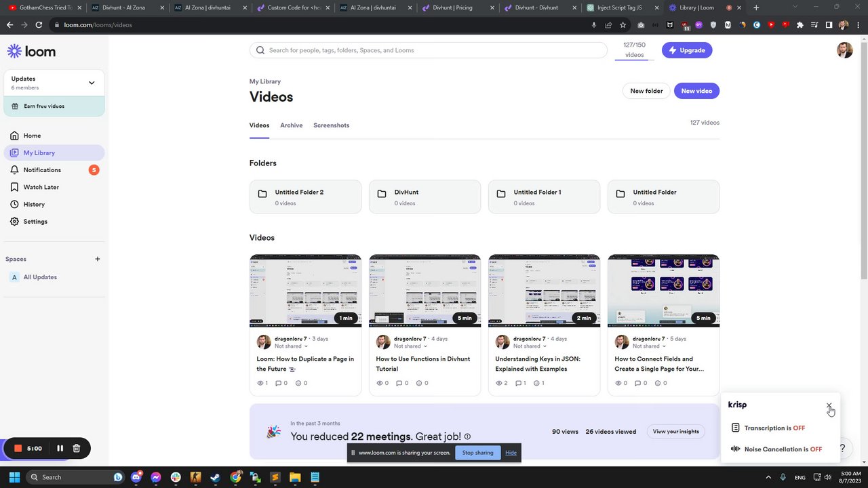
Task: Click the Loom logo in the sidebar
Action: (31, 52)
